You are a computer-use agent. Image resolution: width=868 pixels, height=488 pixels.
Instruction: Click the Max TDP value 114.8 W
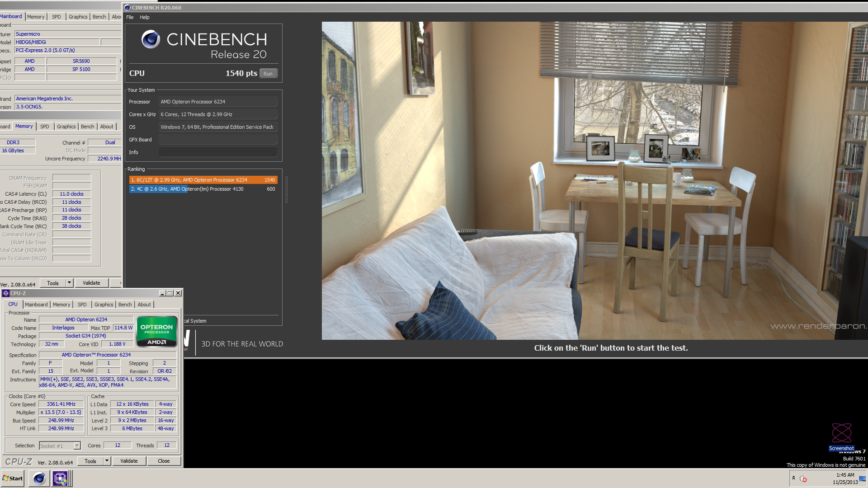[123, 328]
